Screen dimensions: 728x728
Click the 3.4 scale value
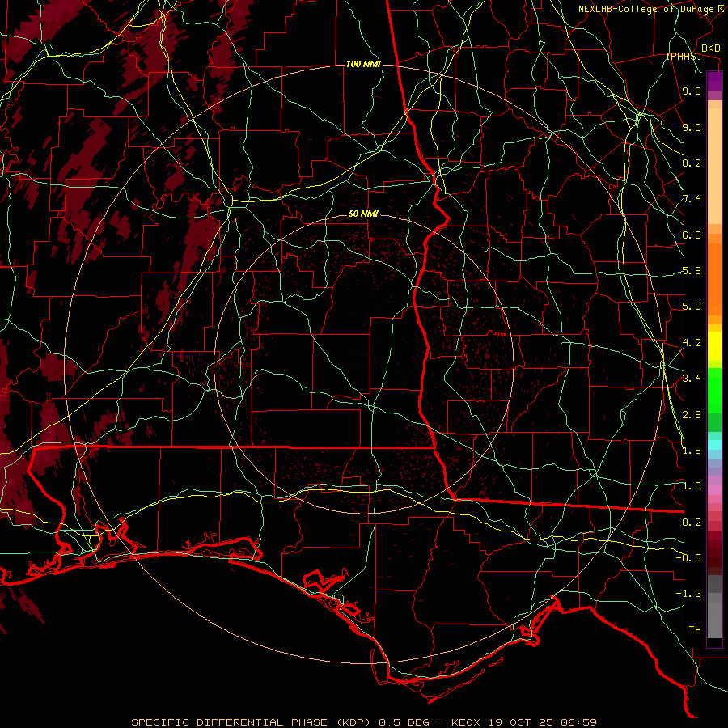point(692,379)
